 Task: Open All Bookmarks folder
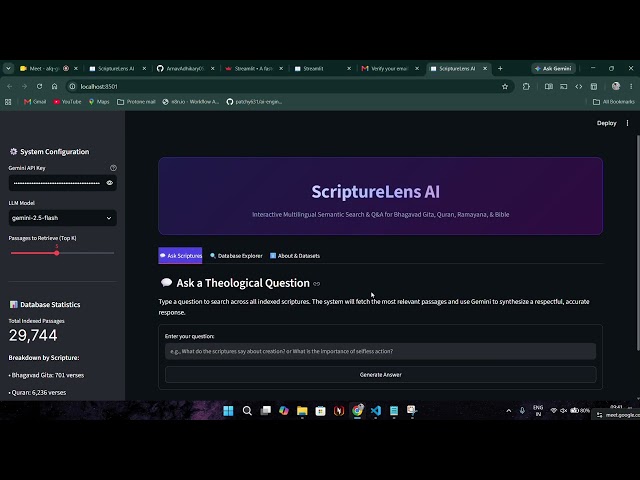pyautogui.click(x=613, y=102)
